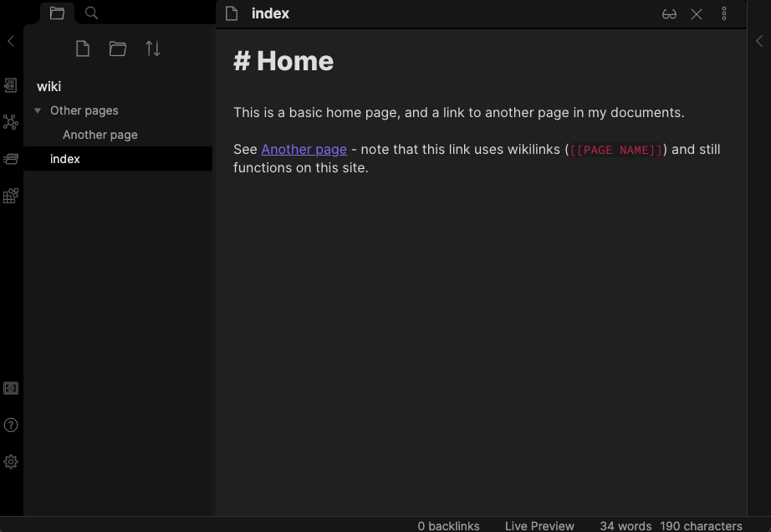771x532 pixels.
Task: Create a new folder in the vault
Action: click(x=118, y=49)
